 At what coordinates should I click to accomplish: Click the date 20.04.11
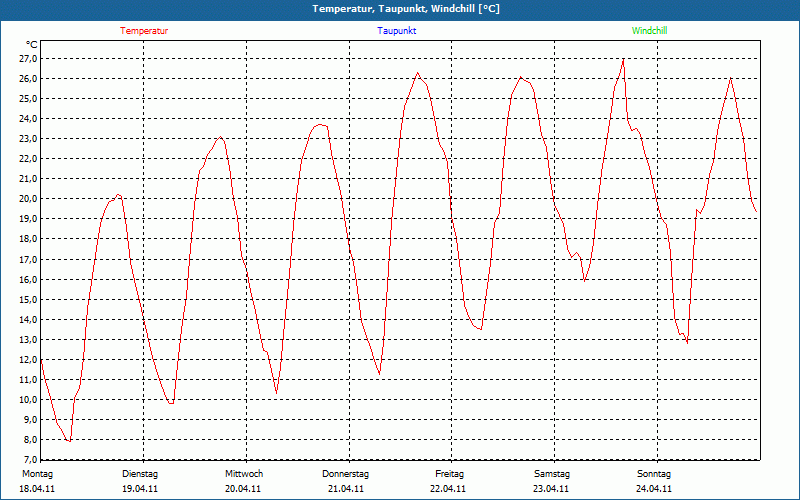pyautogui.click(x=243, y=489)
